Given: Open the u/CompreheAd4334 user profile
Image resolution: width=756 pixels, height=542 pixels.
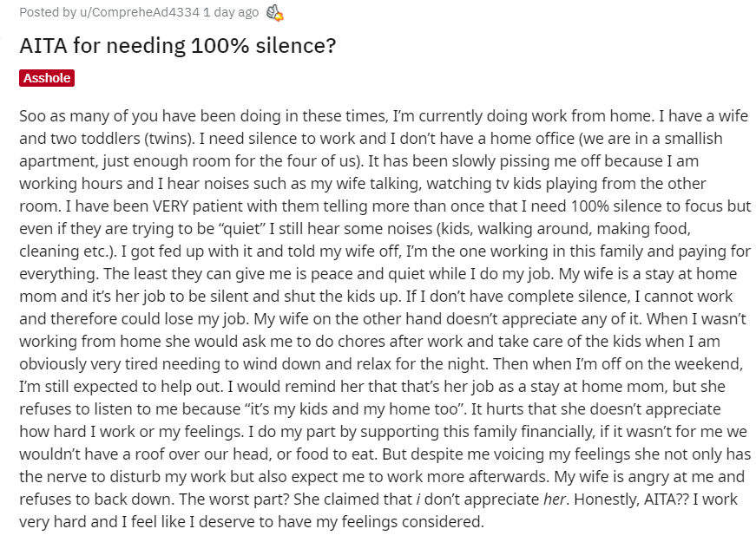Looking at the screenshot, I should [x=140, y=12].
